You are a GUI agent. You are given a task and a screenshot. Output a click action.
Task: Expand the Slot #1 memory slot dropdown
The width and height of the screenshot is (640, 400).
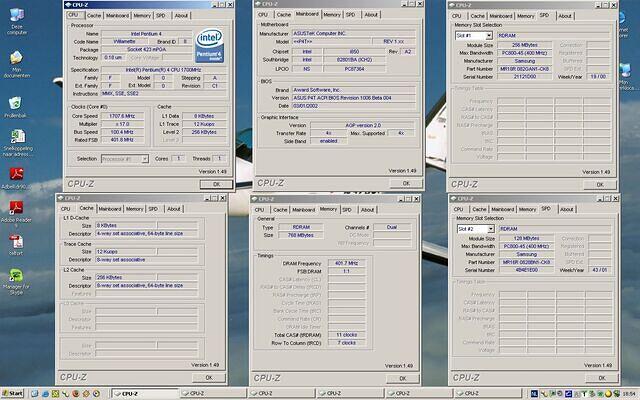pos(472,35)
